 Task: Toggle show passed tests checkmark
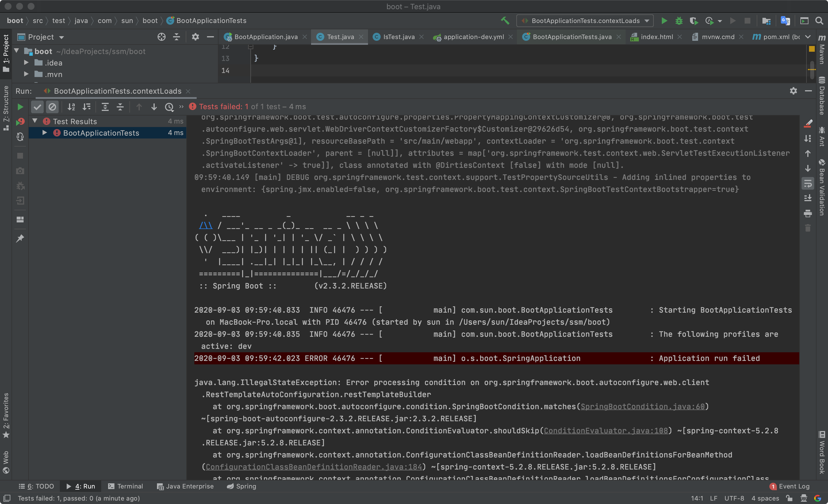coord(37,107)
